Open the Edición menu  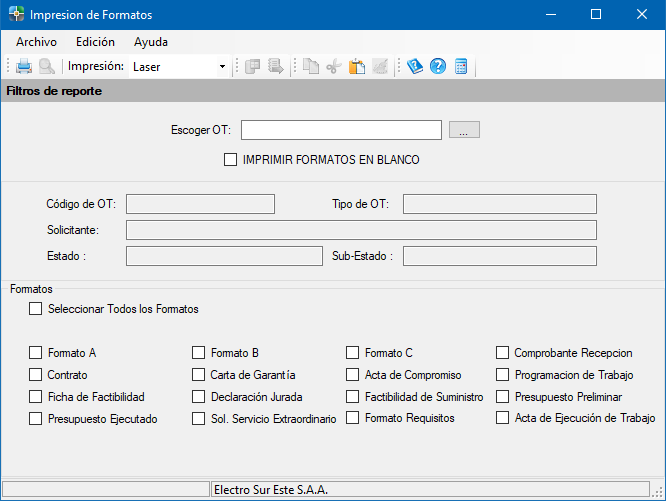point(96,42)
